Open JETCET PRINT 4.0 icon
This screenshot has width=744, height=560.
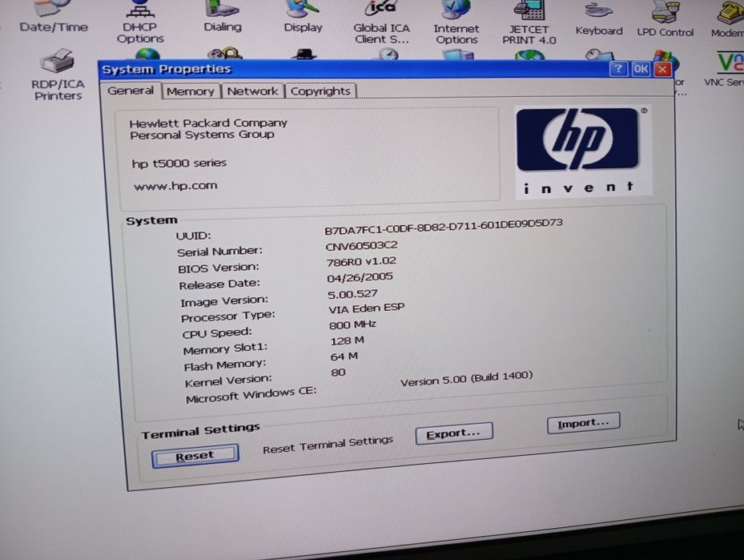point(529,22)
